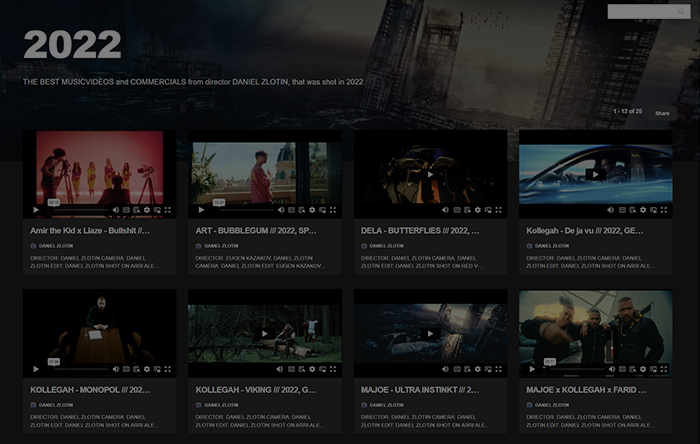The image size is (700, 444).
Task: Mute volume on KOLLEGAH - VIKING video
Action: pos(280,369)
